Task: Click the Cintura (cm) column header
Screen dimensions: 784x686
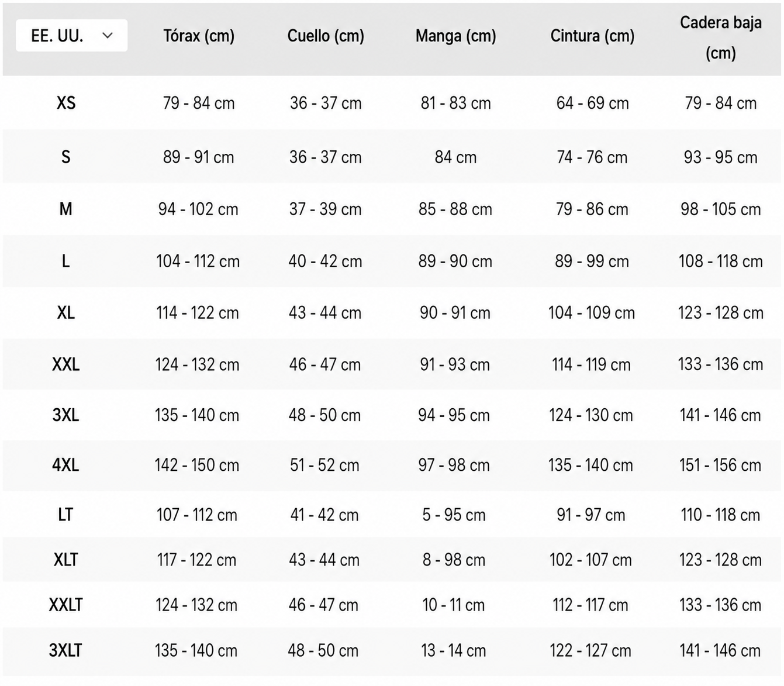Action: click(x=592, y=36)
